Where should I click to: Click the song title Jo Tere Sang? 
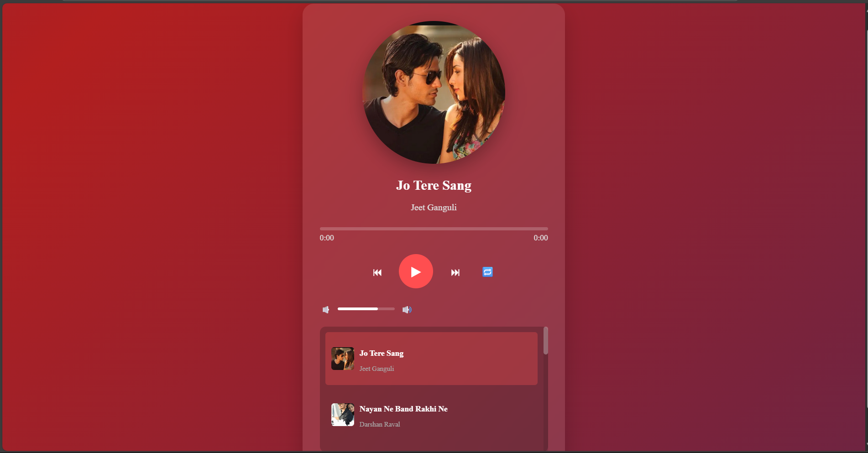[x=434, y=185]
